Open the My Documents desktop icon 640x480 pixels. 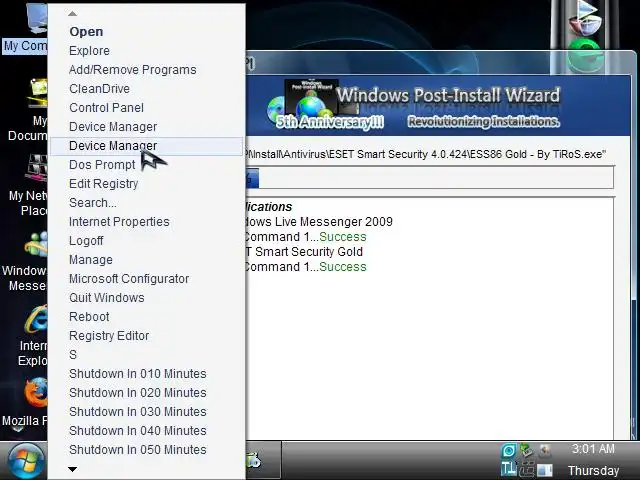38,94
